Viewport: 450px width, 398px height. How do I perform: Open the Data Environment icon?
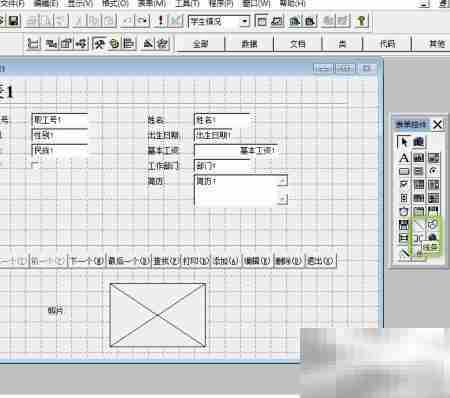(x=51, y=43)
